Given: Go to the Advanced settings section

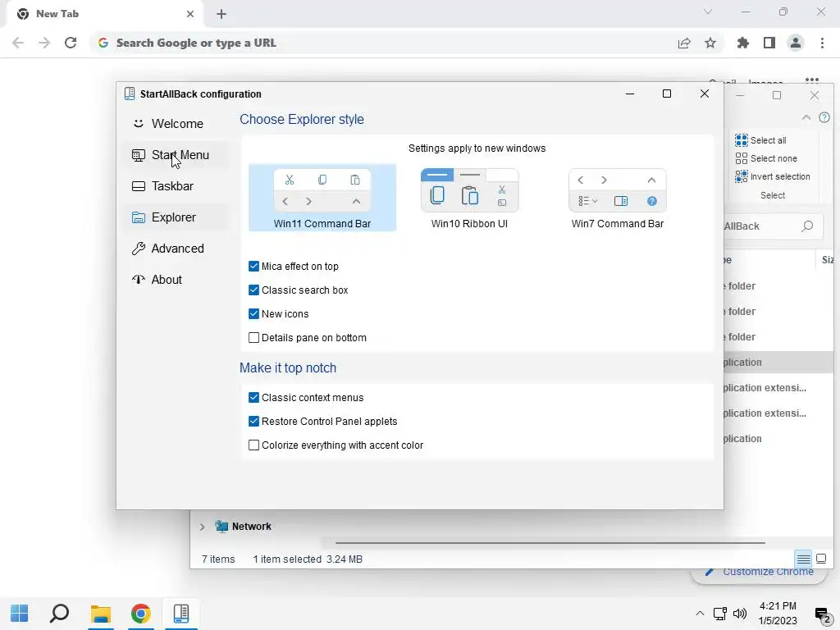Looking at the screenshot, I should point(177,248).
